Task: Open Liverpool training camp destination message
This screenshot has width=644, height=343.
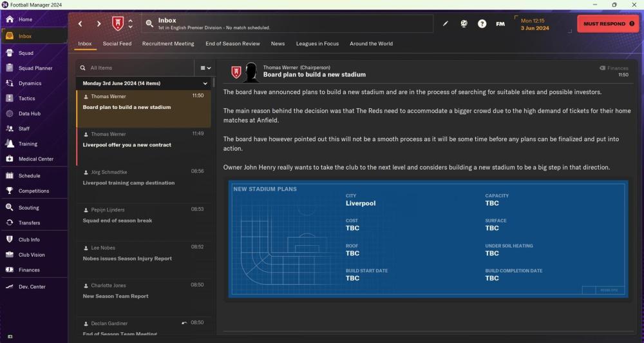Action: [x=144, y=184]
